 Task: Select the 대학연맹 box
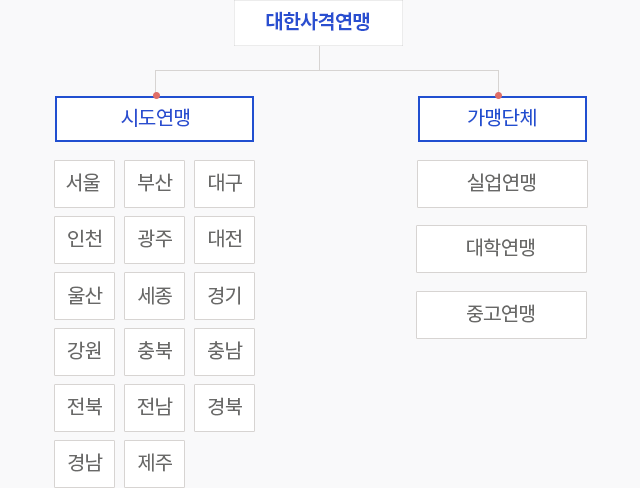[502, 249]
